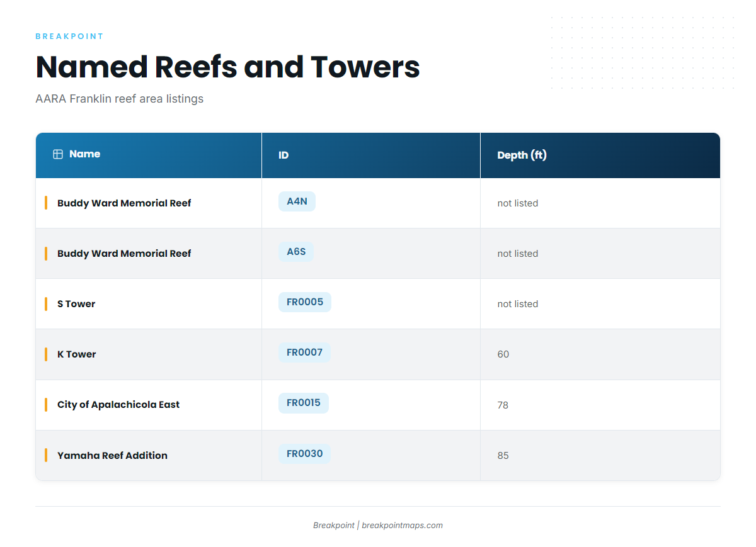This screenshot has height=547, width=756.
Task: Select the A6S ID badge
Action: coord(296,252)
